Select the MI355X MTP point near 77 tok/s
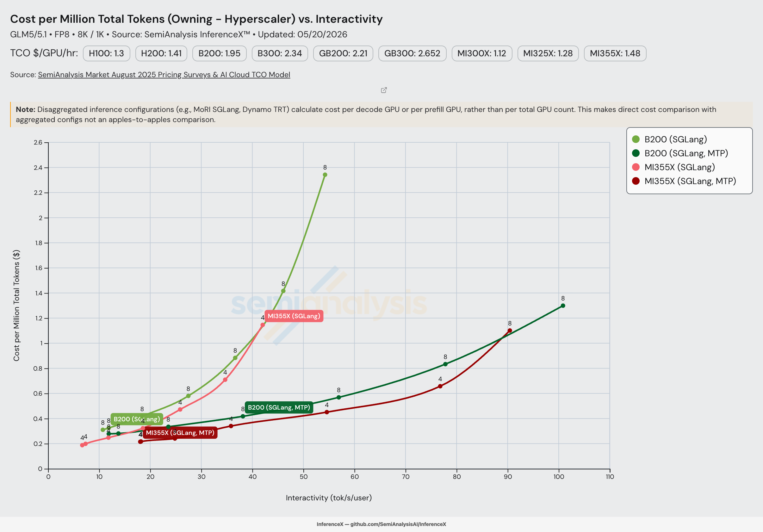Screen dimensions: 763x532 (x=440, y=386)
